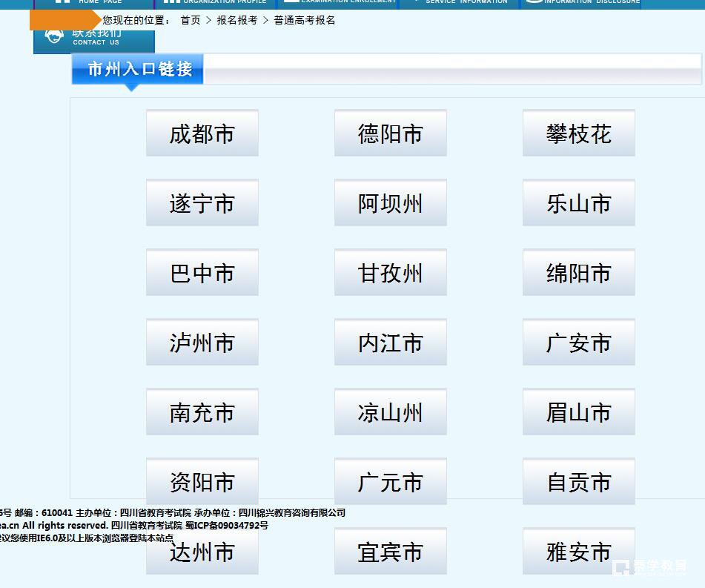Image resolution: width=705 pixels, height=588 pixels.
Task: Click the 广安市 entrance button
Action: 579,343
